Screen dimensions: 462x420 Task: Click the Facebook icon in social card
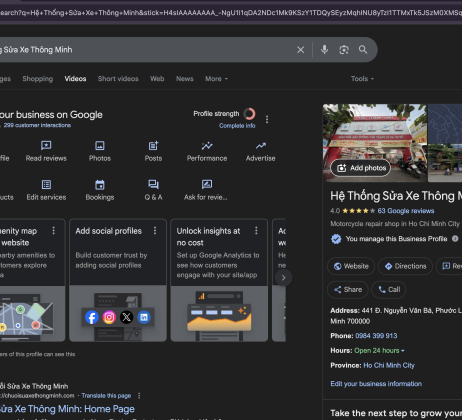(x=92, y=317)
